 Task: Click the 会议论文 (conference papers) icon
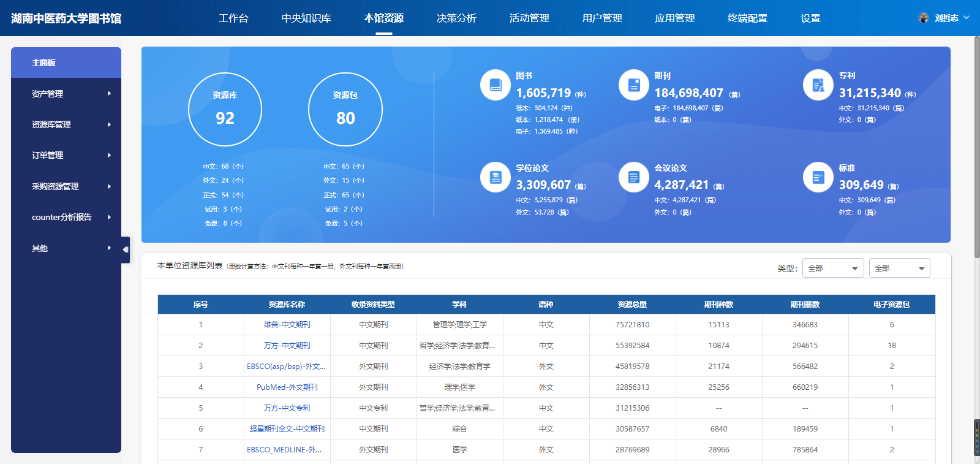pos(634,177)
